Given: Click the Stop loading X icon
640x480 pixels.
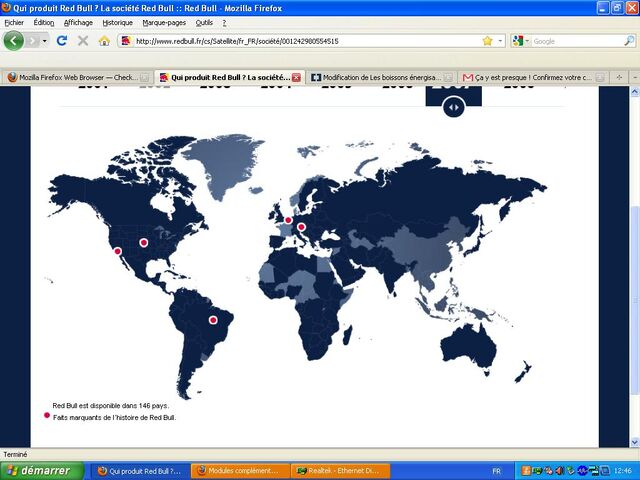Looking at the screenshot, I should tap(83, 41).
